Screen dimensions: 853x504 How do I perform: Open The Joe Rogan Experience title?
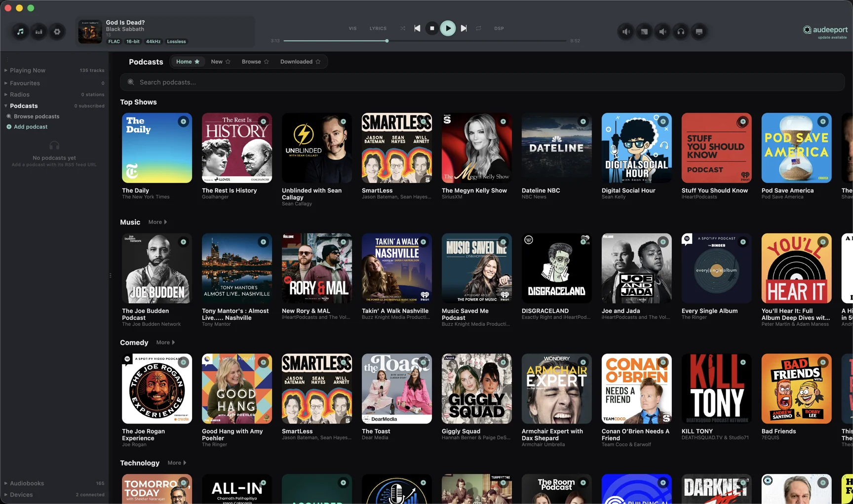143,434
